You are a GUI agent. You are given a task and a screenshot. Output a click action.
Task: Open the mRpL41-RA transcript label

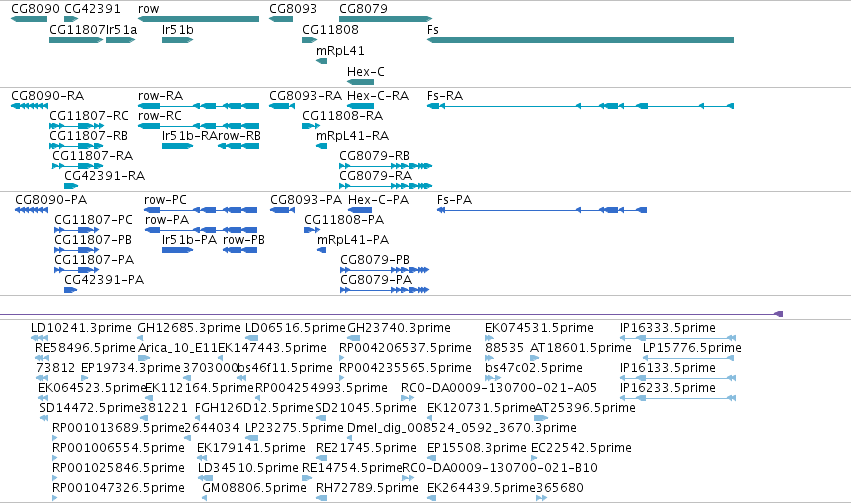pyautogui.click(x=353, y=136)
